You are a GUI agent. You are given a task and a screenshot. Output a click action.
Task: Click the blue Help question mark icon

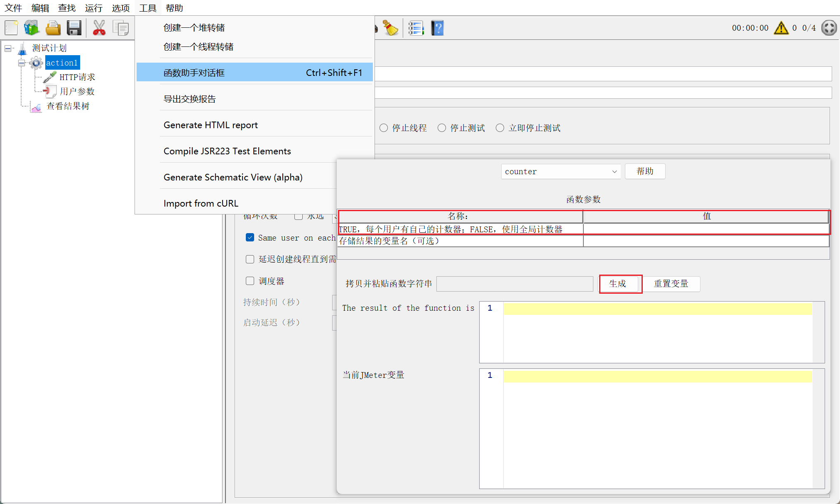pos(438,28)
